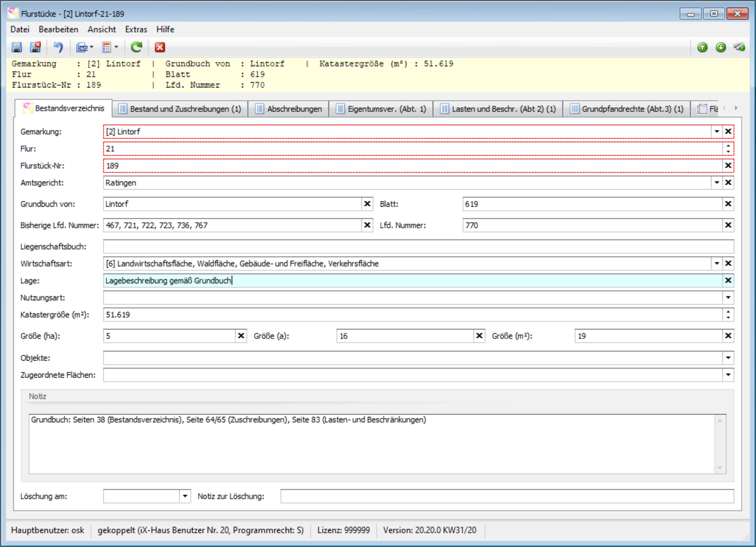
Task: Click into the Liegenschaftsbuch input field
Action: [418, 247]
